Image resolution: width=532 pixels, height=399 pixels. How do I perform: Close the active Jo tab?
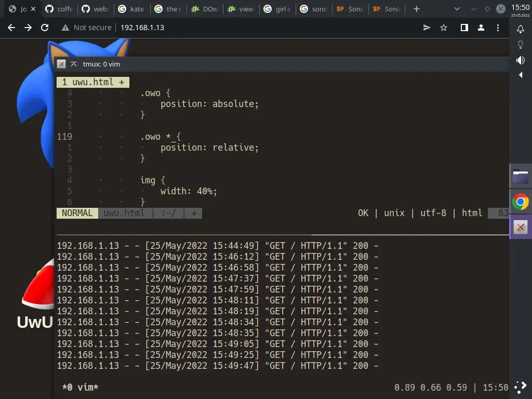33,9
